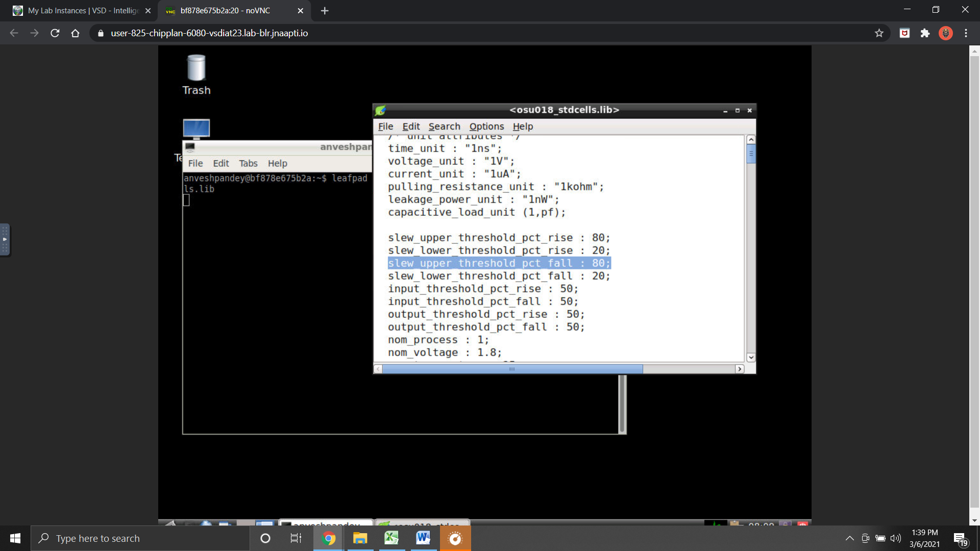Click leafpad scrollbar down arrow
980x551 pixels.
[x=751, y=358]
